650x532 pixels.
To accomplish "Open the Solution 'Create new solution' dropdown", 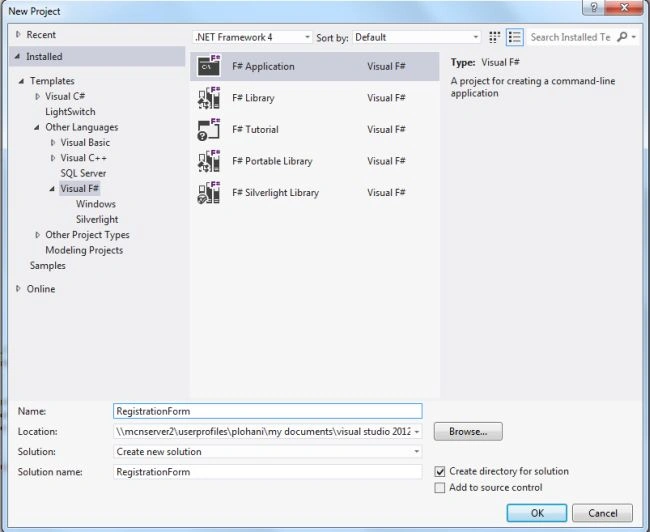I will tap(267, 452).
